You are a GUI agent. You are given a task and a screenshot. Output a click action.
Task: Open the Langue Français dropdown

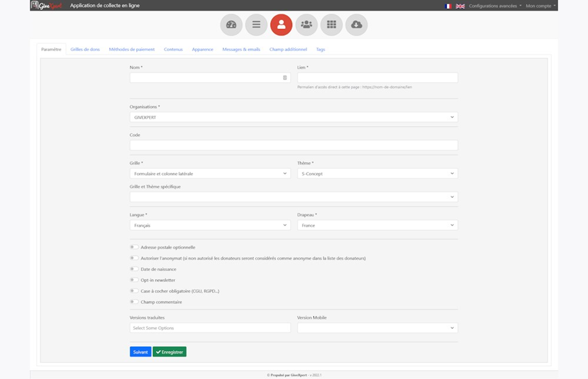(x=210, y=225)
